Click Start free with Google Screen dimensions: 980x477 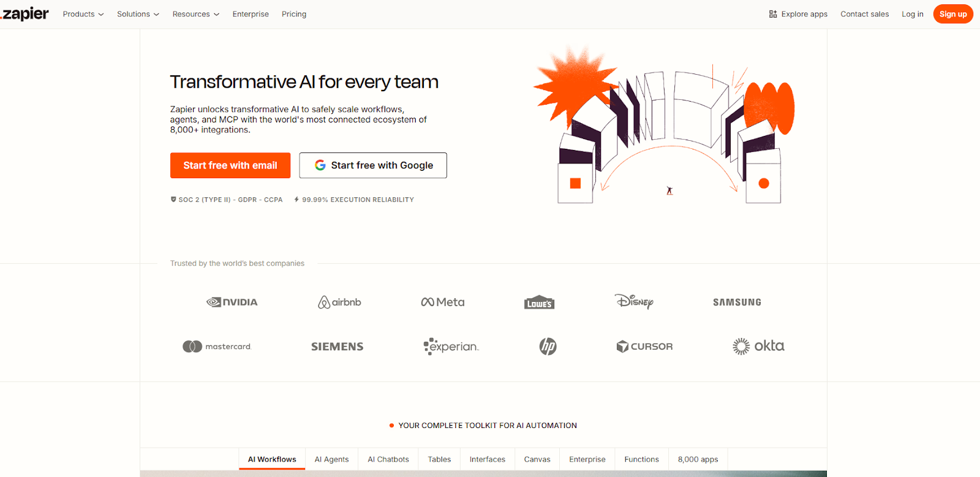click(x=373, y=165)
